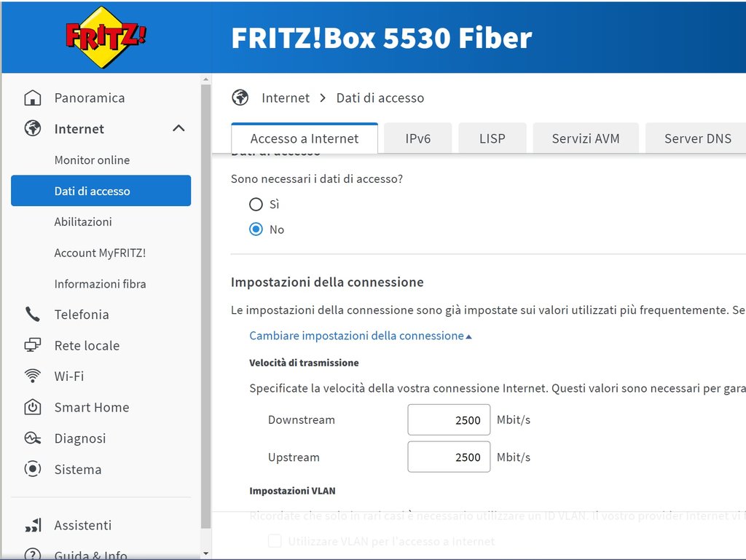Open Panoramica via the house icon
Image resolution: width=746 pixels, height=560 pixels.
(x=32, y=98)
